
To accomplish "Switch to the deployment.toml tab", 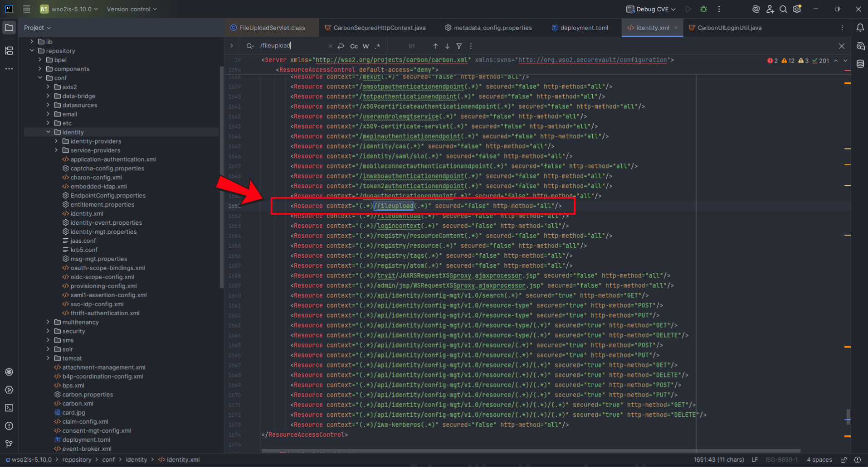I will pos(583,28).
